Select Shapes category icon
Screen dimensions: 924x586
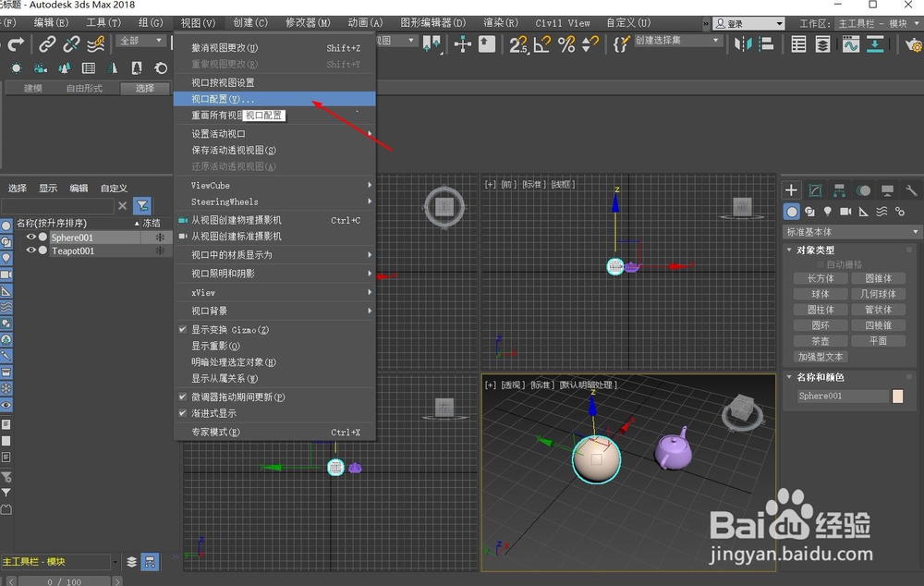click(x=809, y=212)
